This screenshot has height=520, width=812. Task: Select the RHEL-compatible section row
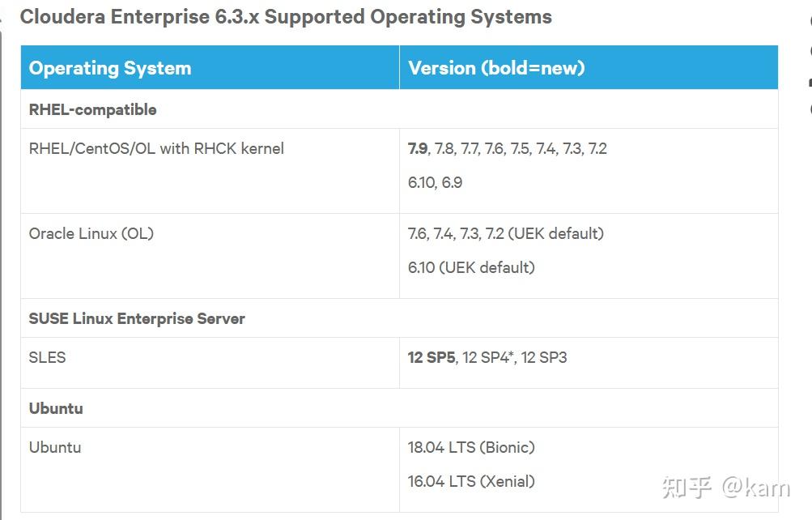[x=93, y=109]
